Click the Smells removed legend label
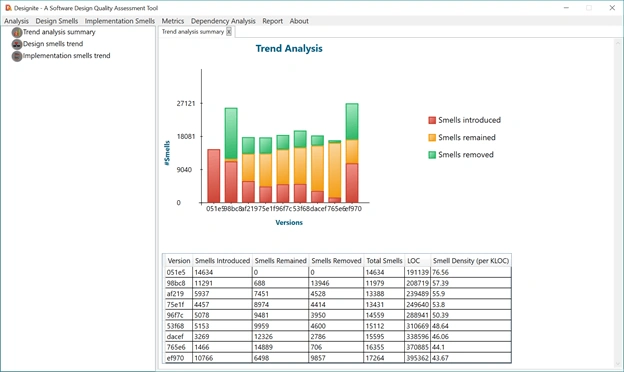This screenshot has width=624, height=372. (x=466, y=155)
